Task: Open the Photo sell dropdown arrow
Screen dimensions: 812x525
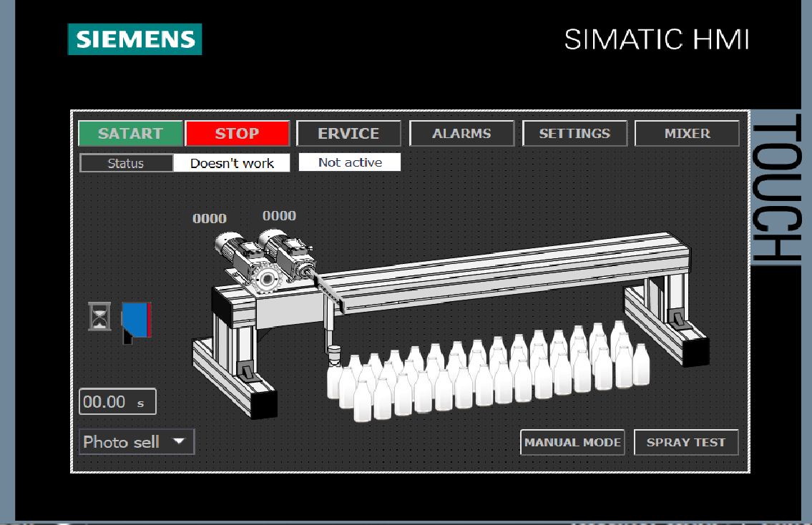Action: coord(179,441)
